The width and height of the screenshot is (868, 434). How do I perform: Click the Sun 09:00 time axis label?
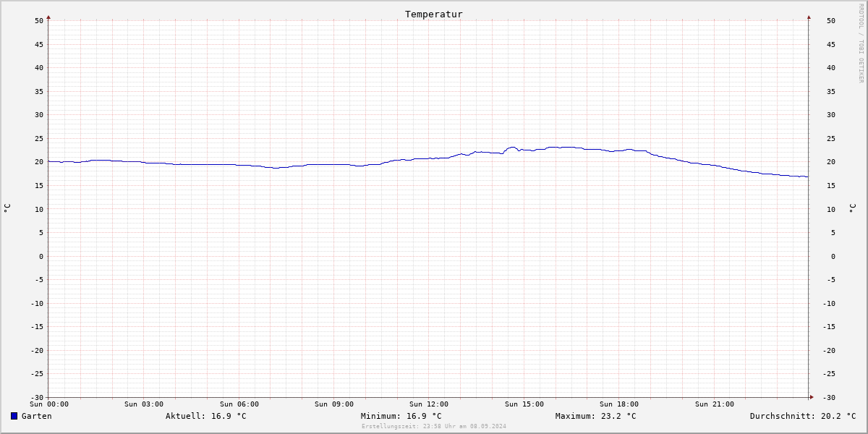pos(334,404)
